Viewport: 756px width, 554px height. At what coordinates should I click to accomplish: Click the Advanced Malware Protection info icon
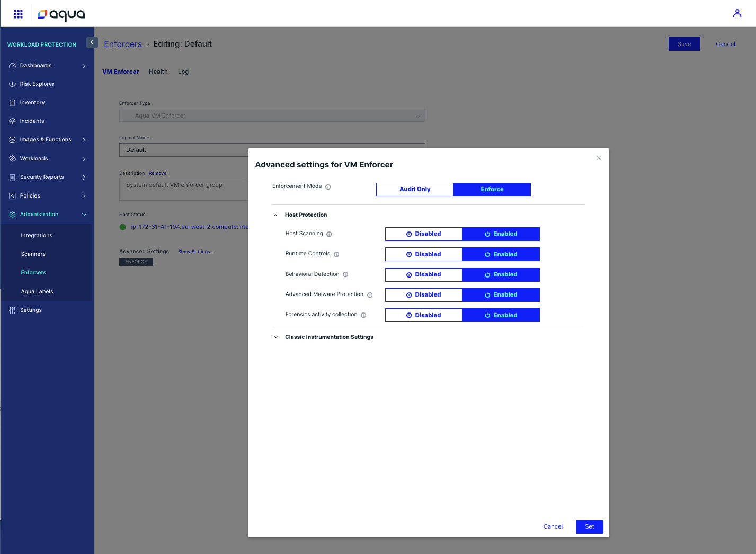(370, 295)
